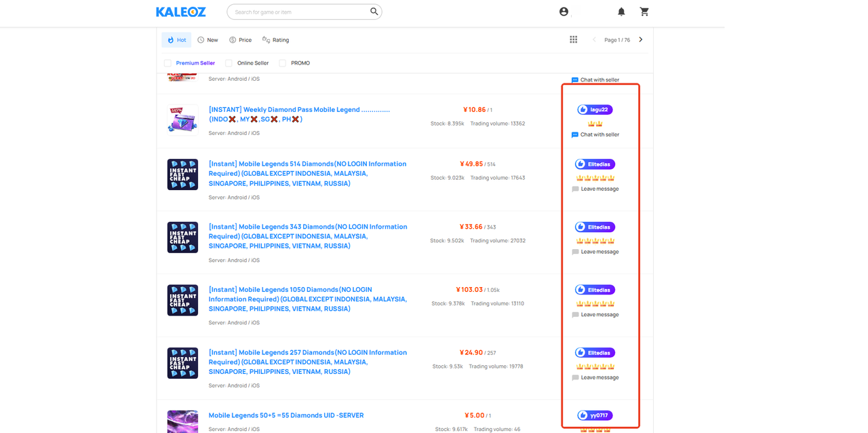Go to previous page arrow
The image size is (868, 433).
[x=594, y=39]
